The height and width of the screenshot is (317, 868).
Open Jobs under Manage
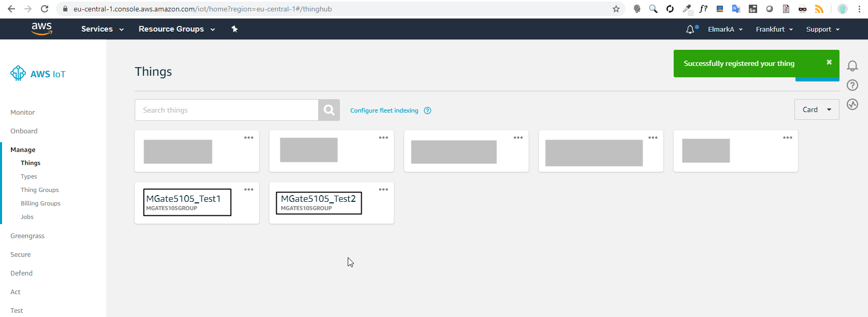tap(27, 217)
